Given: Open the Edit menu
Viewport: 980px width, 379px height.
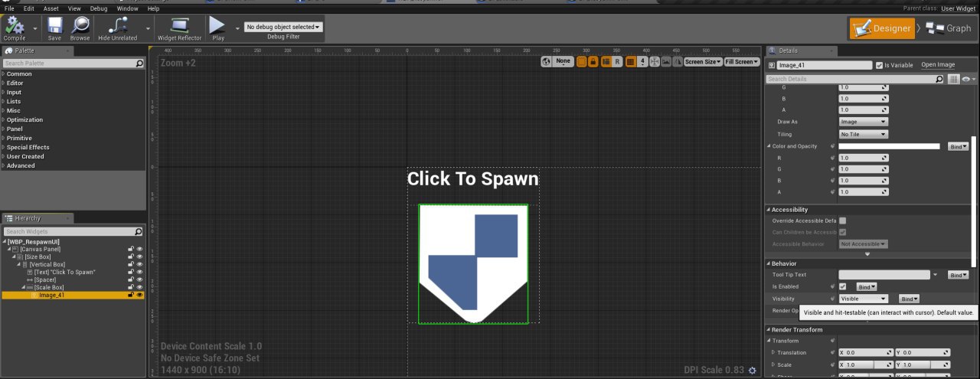Looking at the screenshot, I should pyautogui.click(x=28, y=8).
